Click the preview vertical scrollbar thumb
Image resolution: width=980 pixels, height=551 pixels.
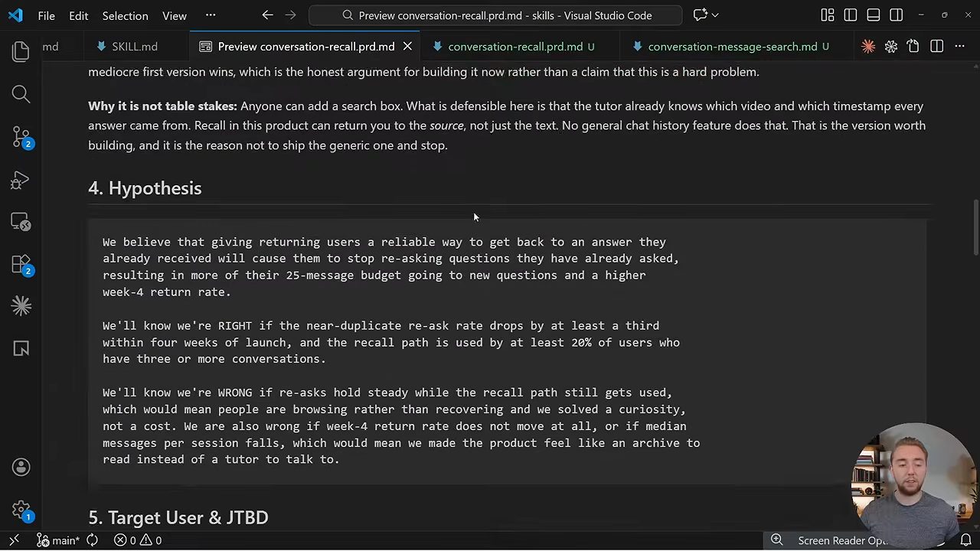pyautogui.click(x=975, y=228)
